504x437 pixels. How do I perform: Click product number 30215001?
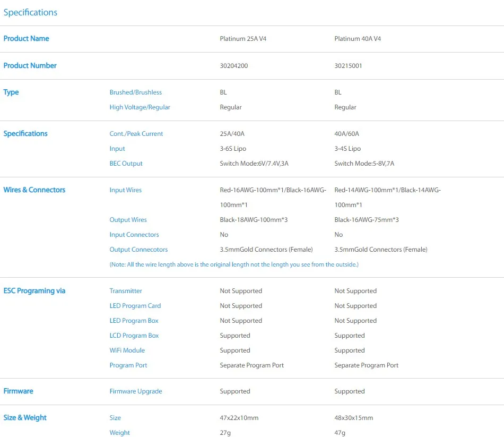point(348,66)
